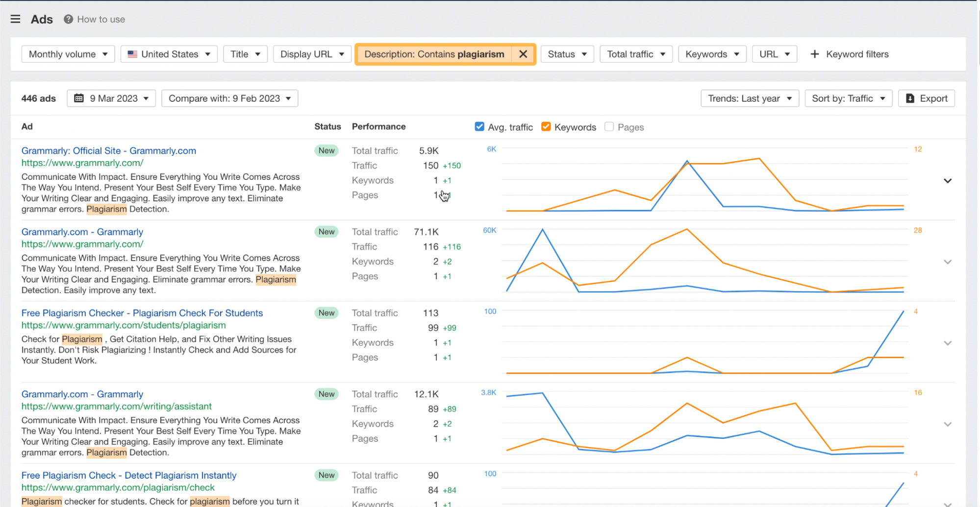Open the Free Plagiarism Checker ad link

pyautogui.click(x=142, y=313)
